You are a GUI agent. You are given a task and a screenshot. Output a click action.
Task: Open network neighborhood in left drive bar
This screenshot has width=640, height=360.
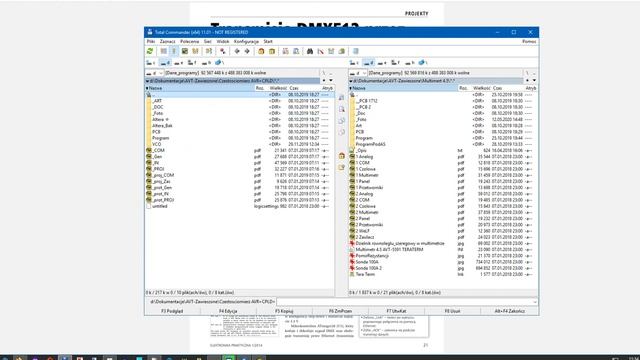[219, 63]
